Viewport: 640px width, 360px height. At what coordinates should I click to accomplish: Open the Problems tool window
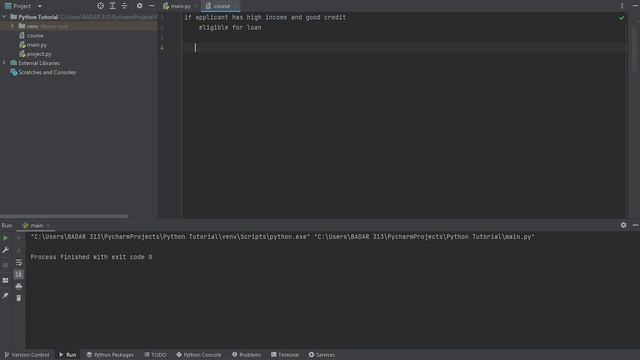247,355
